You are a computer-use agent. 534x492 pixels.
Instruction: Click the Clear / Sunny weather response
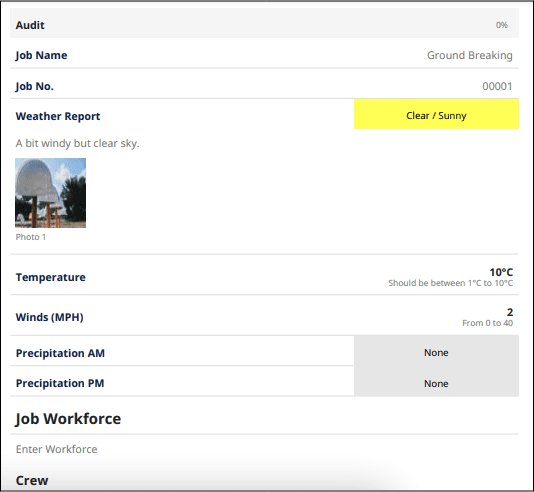pyautogui.click(x=436, y=114)
